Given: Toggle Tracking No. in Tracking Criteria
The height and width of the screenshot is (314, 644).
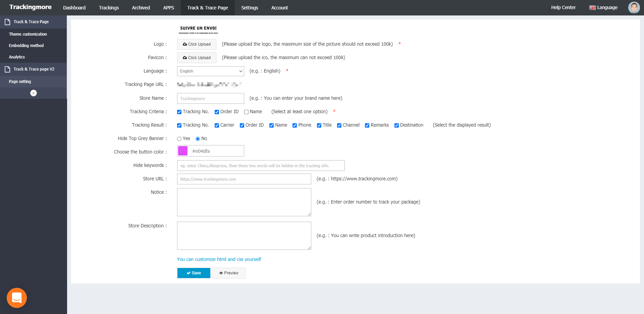Looking at the screenshot, I should pos(179,112).
